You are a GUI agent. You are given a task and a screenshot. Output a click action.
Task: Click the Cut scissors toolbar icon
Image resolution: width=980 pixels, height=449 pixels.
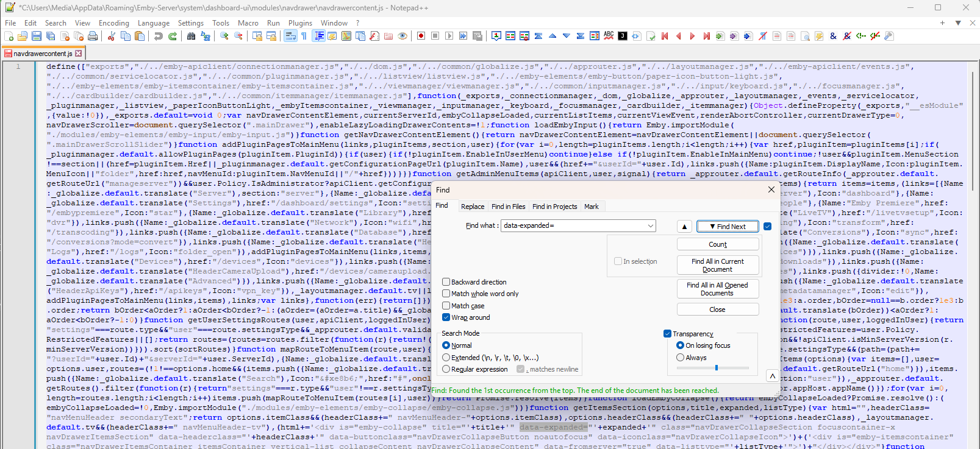[112, 37]
